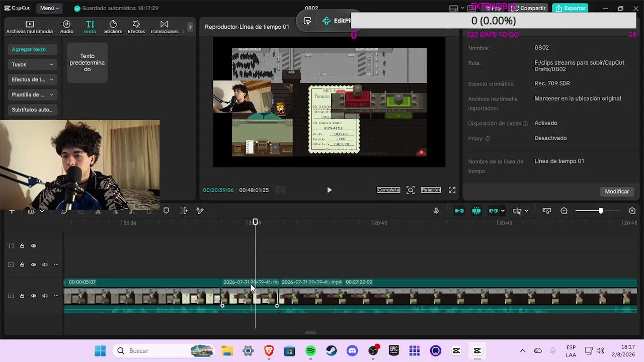Image resolution: width=644 pixels, height=362 pixels.
Task: Open the Efectos tab
Action: 136,27
